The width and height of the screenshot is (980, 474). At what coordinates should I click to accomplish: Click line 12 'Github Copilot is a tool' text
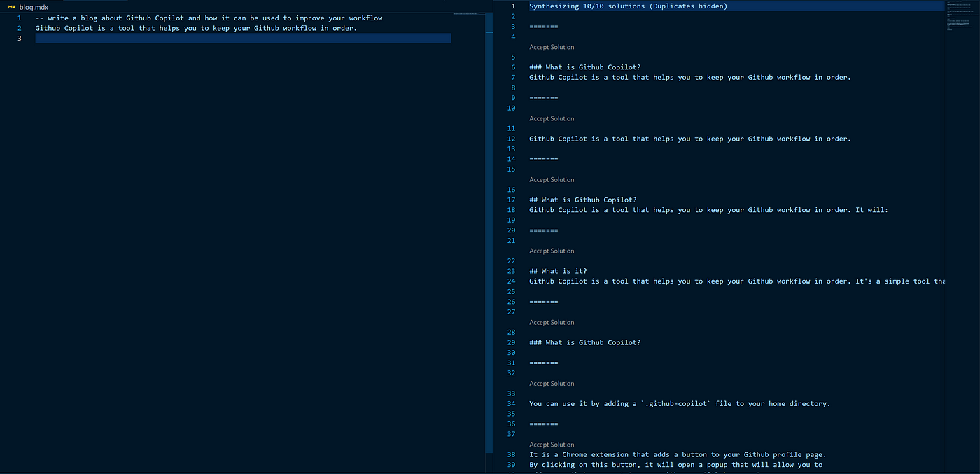point(690,139)
